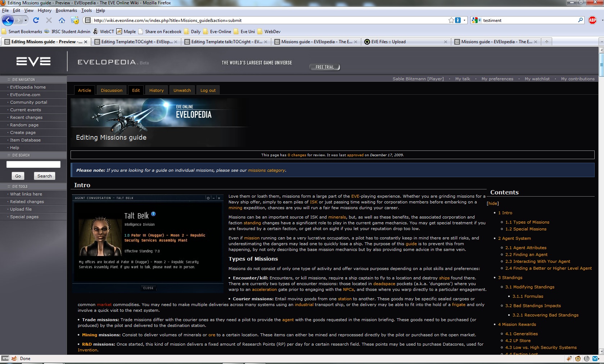Close the Editing Missions guide Preview tab
Viewport: 604px width, 364px height.
[86, 42]
